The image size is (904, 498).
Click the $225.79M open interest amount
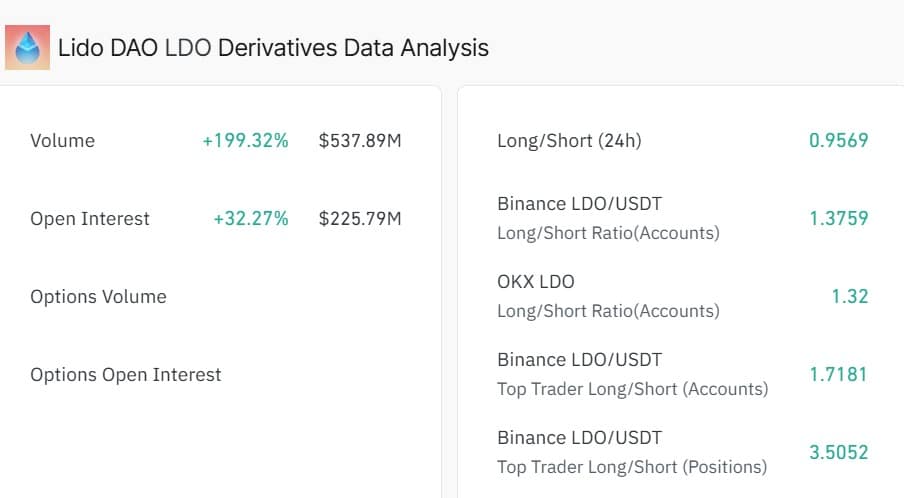pos(360,218)
